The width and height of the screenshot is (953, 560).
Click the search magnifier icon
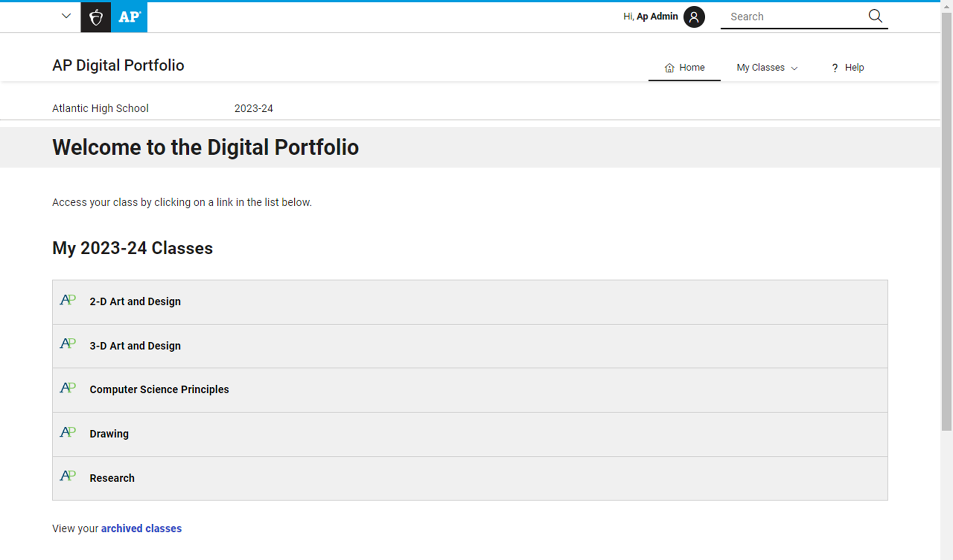876,16
